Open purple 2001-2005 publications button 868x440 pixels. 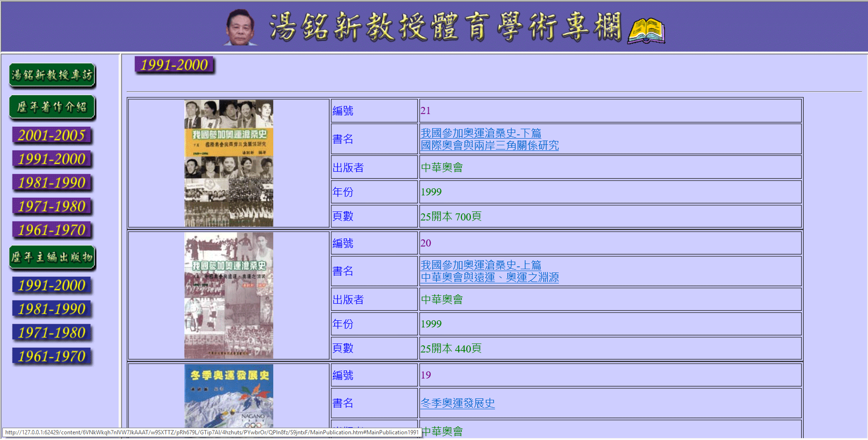click(x=52, y=136)
